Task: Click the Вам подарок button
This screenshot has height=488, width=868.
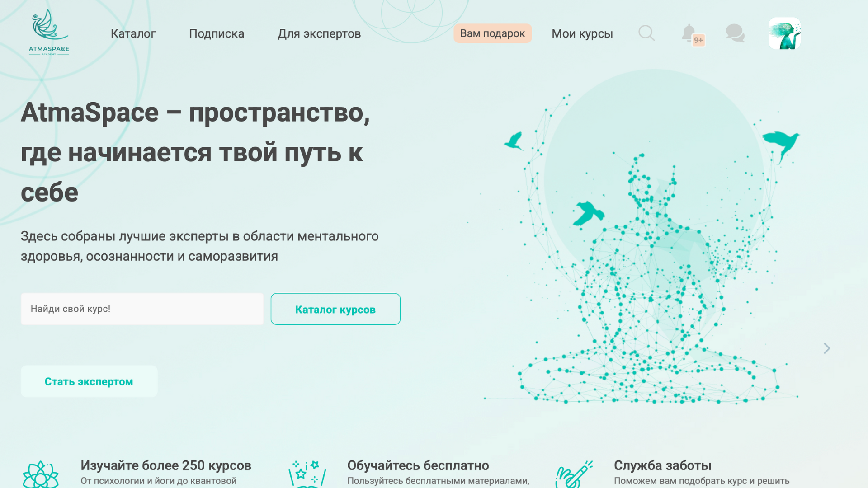Action: 492,33
